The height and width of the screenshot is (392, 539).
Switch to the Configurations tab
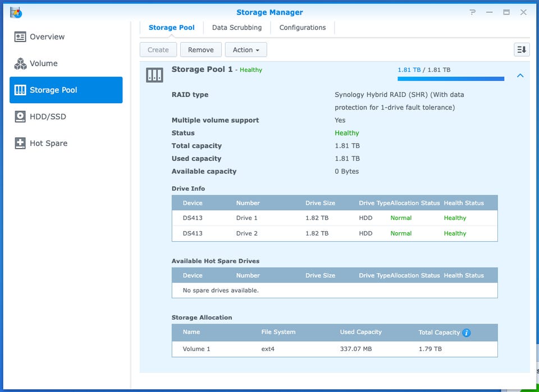pyautogui.click(x=302, y=27)
